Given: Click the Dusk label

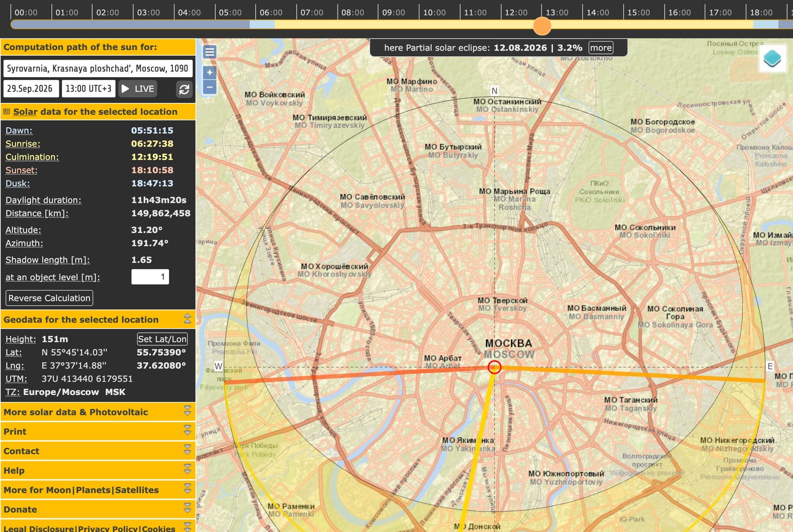Looking at the screenshot, I should 18,183.
